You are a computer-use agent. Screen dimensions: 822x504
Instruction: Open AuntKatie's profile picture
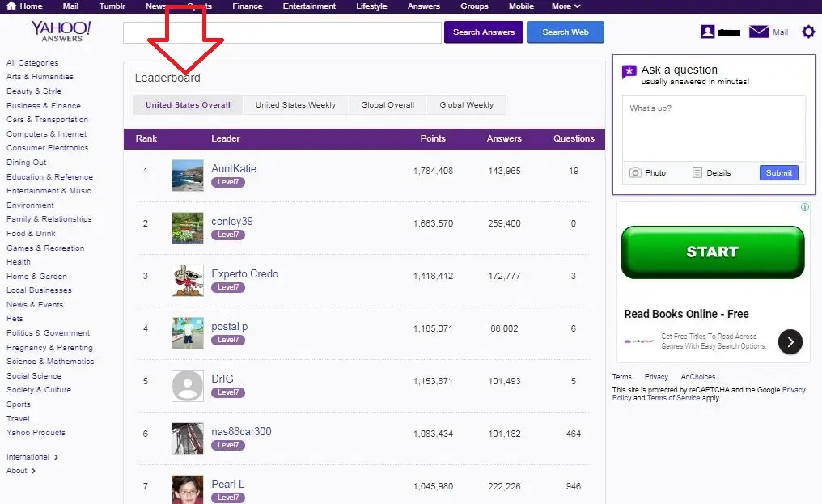(x=188, y=176)
